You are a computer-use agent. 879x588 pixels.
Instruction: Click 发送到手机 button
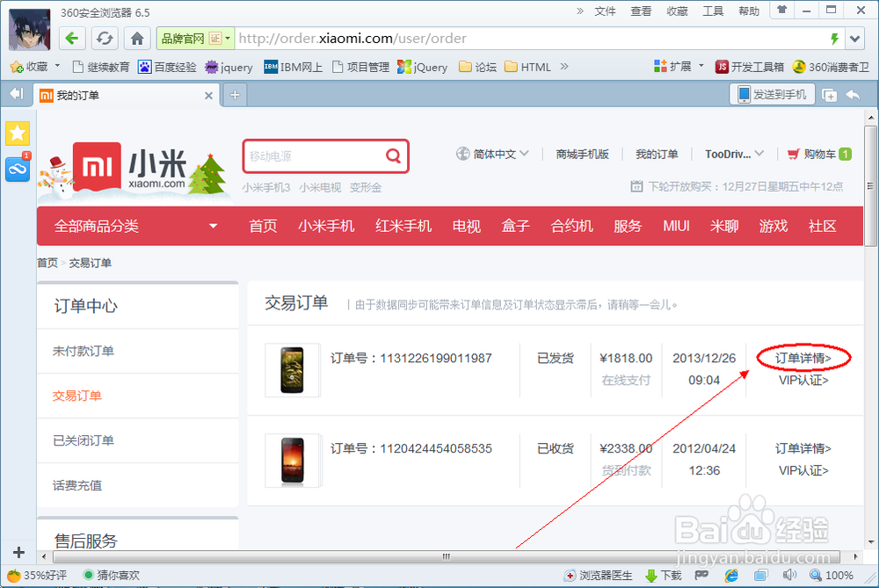pyautogui.click(x=772, y=95)
